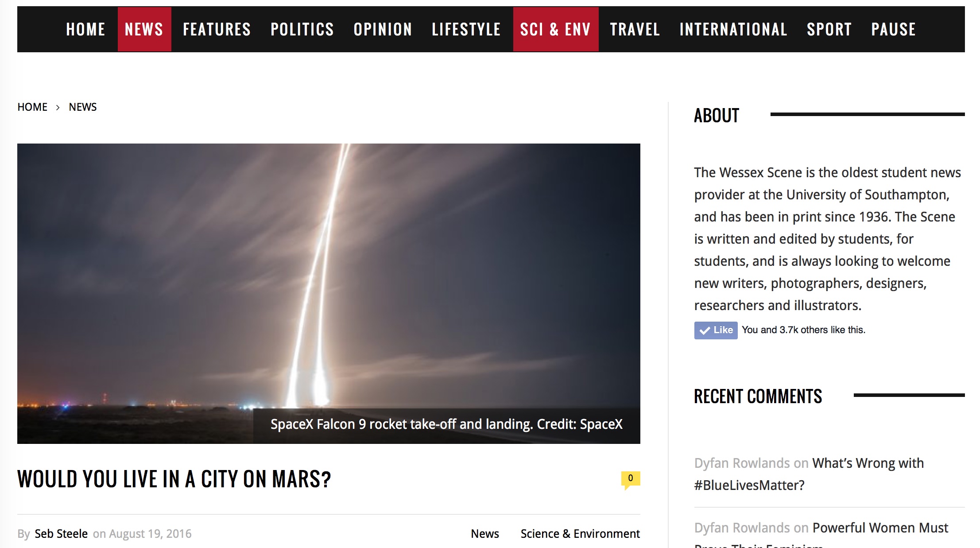This screenshot has width=980, height=548.
Task: Go to the TRAVEL section
Action: [635, 29]
